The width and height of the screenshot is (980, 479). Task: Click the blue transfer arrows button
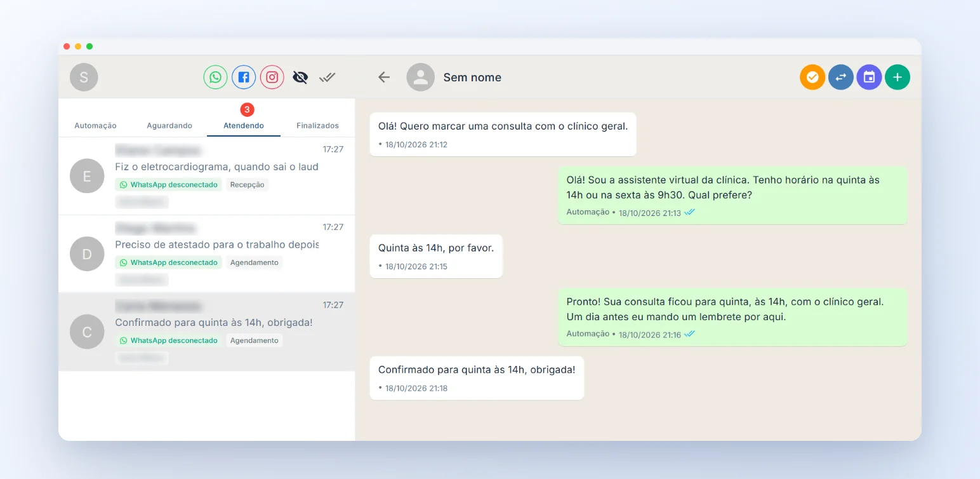click(x=841, y=78)
